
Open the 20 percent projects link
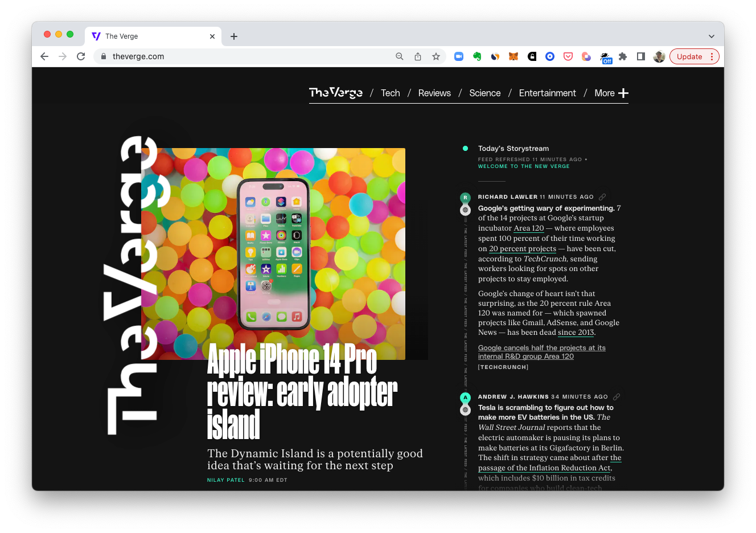(523, 249)
